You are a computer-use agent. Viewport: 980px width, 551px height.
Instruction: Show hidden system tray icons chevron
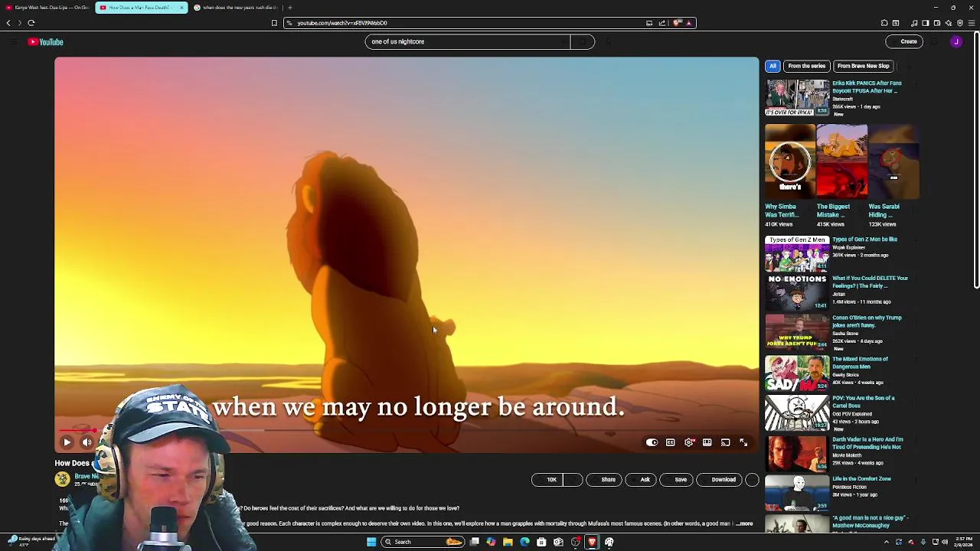pos(887,542)
